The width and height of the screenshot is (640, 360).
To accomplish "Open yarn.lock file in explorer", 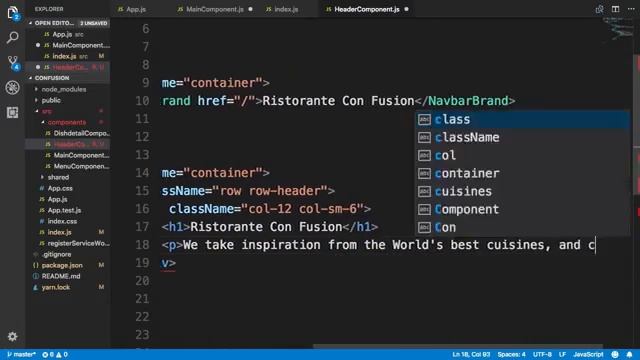I will 68,287.
